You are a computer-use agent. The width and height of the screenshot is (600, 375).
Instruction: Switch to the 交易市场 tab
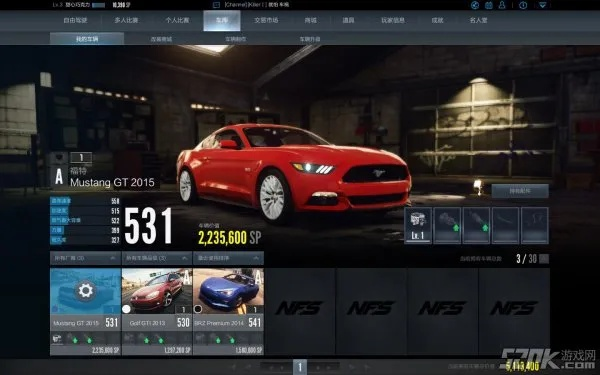[266, 20]
